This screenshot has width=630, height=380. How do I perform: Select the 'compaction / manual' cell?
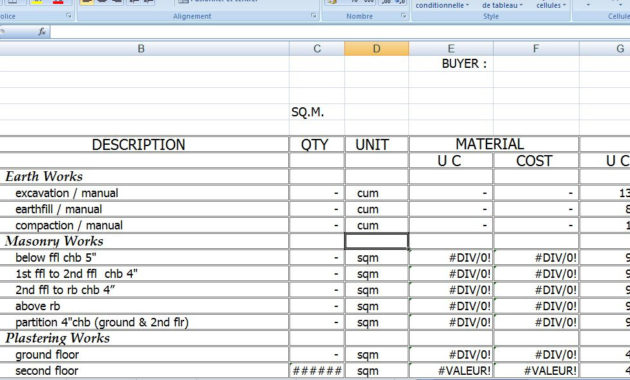(x=144, y=225)
